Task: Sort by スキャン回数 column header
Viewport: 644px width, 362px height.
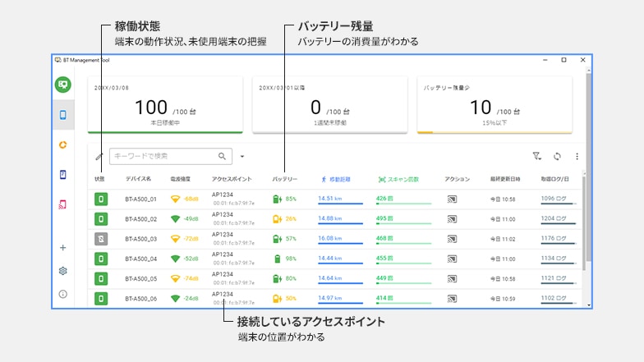Action: tap(398, 178)
